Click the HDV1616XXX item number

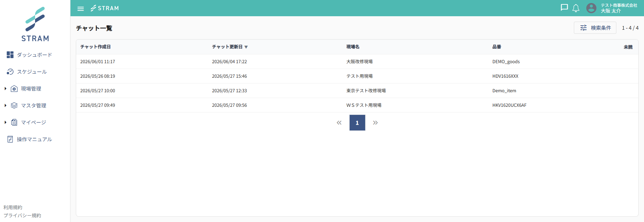pos(505,76)
